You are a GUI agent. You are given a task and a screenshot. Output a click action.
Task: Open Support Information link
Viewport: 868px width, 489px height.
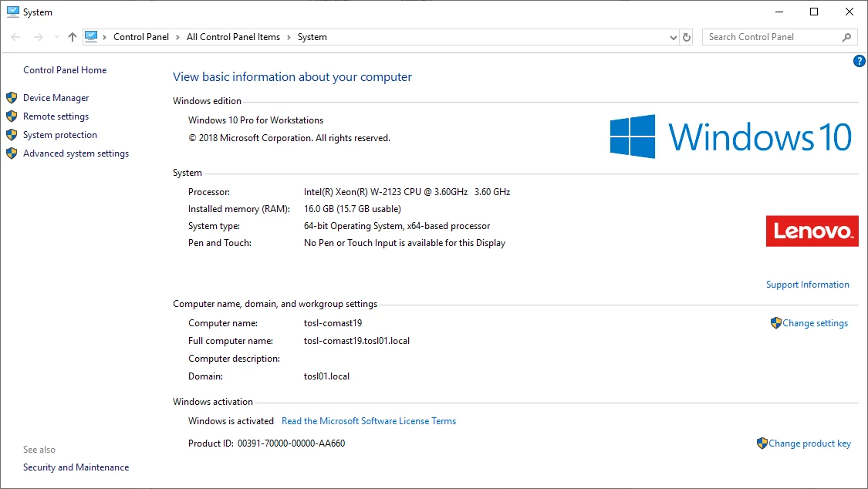pyautogui.click(x=807, y=285)
